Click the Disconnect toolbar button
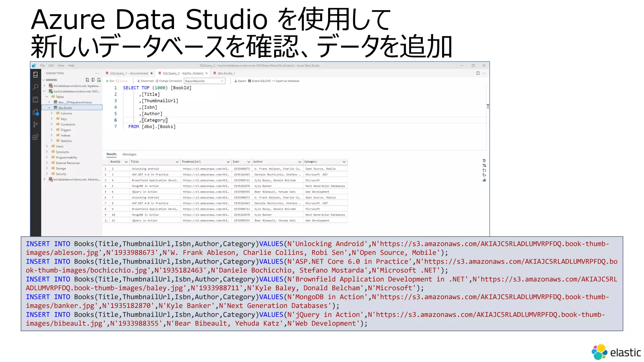This screenshot has width=644, height=362. pyautogui.click(x=145, y=81)
